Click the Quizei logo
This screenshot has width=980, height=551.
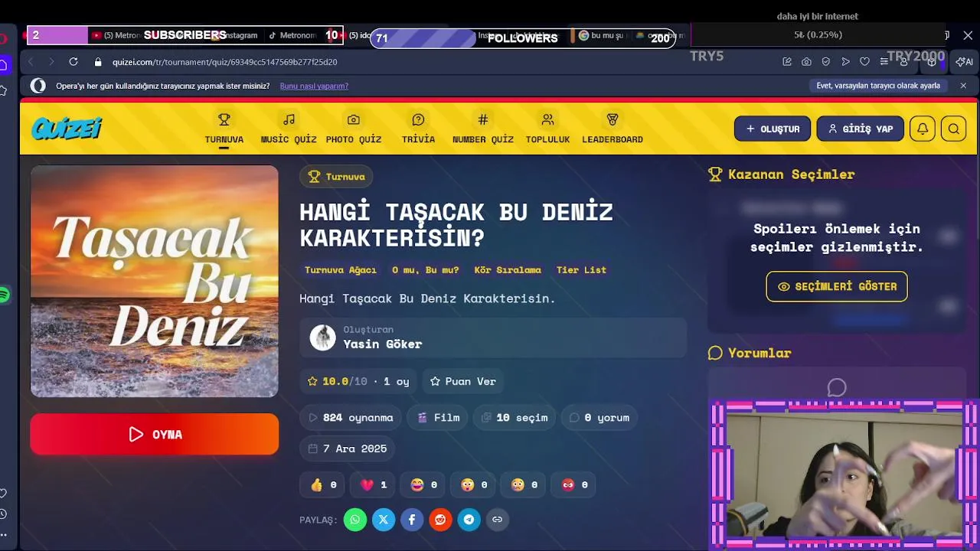click(67, 129)
